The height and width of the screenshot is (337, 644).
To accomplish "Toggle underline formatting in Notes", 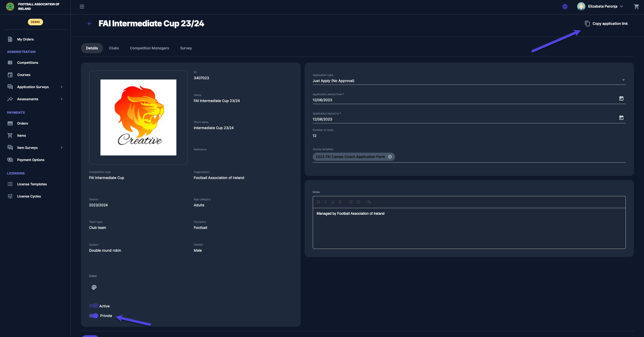I will point(333,202).
